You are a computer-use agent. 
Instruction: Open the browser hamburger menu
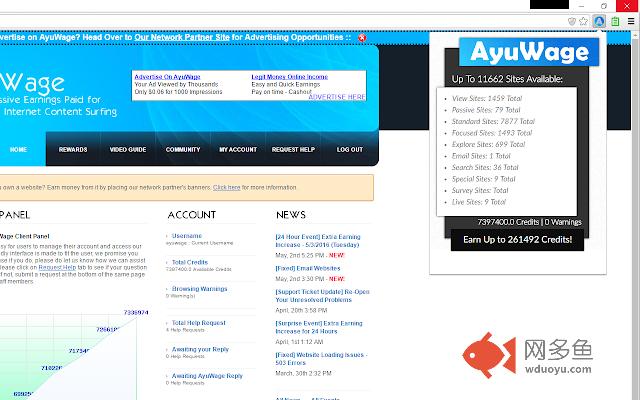631,21
